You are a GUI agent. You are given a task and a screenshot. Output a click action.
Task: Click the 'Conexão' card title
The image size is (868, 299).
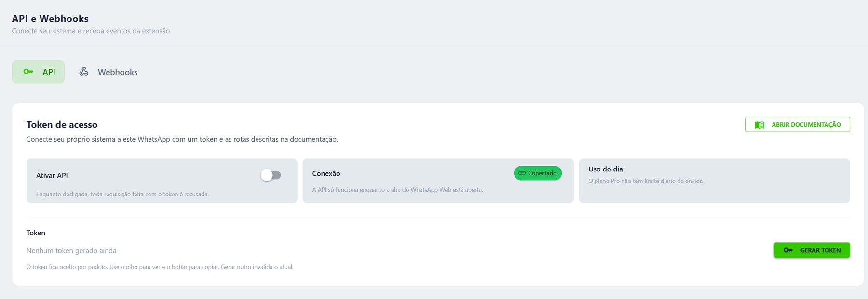326,174
